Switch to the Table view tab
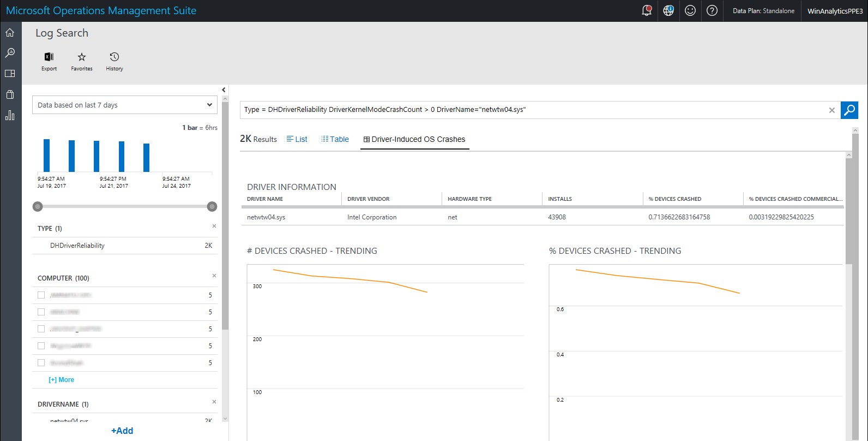 [335, 139]
